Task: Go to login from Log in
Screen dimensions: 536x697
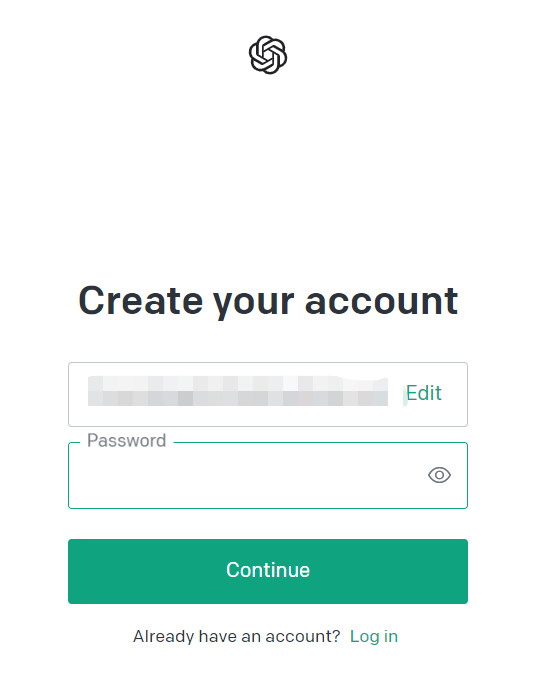Action: point(374,637)
